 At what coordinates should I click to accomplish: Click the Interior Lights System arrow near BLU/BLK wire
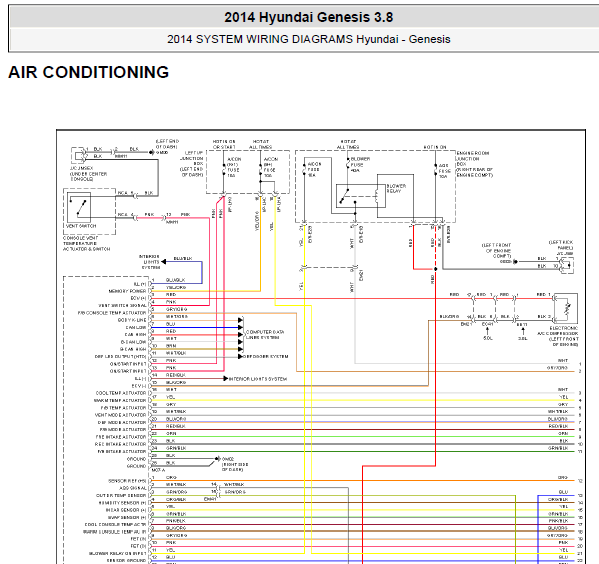tap(152, 262)
